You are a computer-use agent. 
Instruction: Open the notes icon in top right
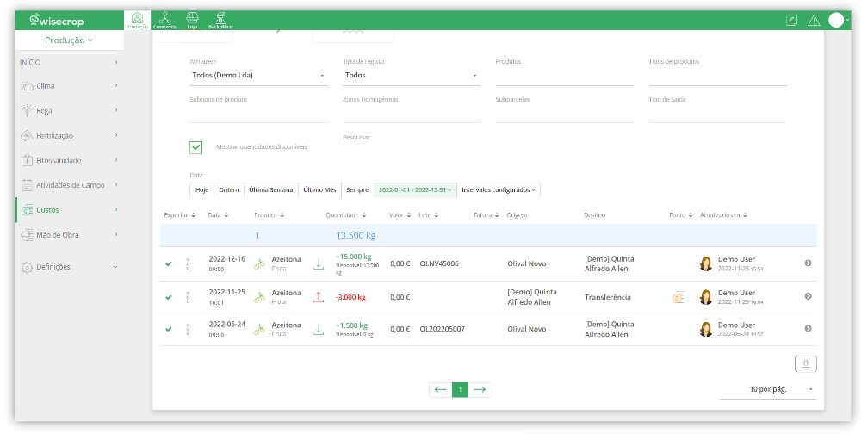coord(791,21)
